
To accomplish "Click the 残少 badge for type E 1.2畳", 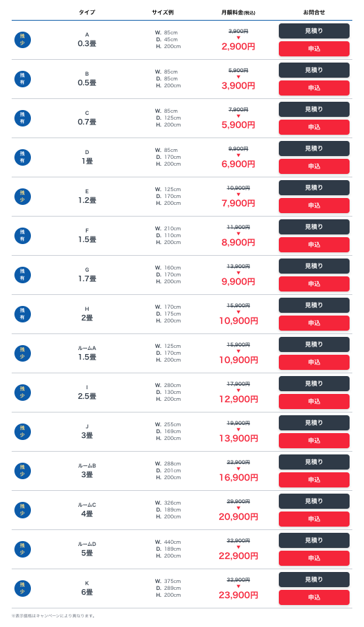I will point(23,197).
